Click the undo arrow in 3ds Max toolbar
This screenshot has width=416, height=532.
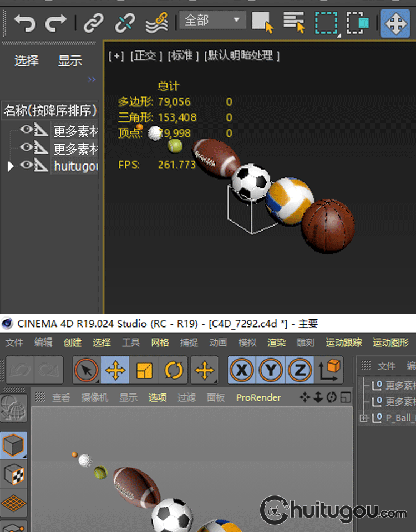pyautogui.click(x=24, y=23)
